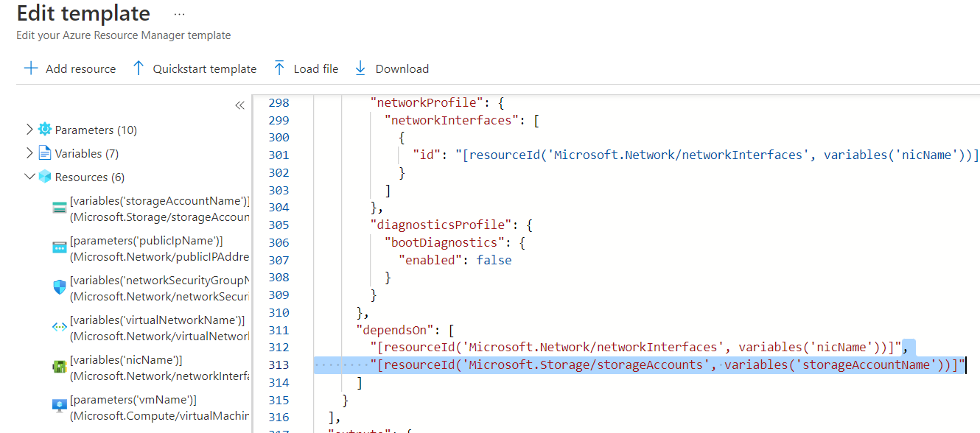Click line number 311 in the editor gutter

pos(279,330)
